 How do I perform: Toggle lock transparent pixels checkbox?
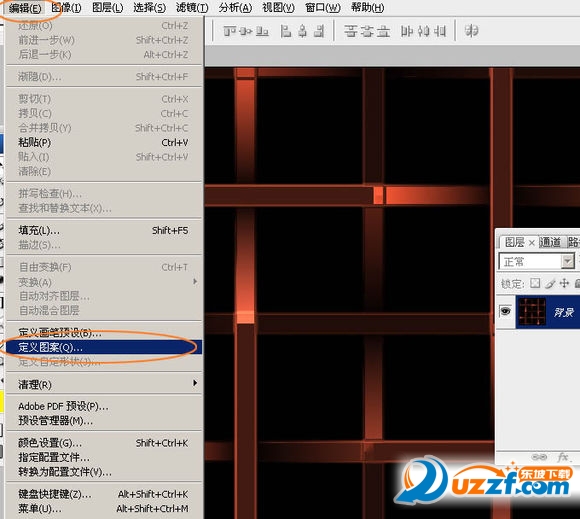point(535,283)
